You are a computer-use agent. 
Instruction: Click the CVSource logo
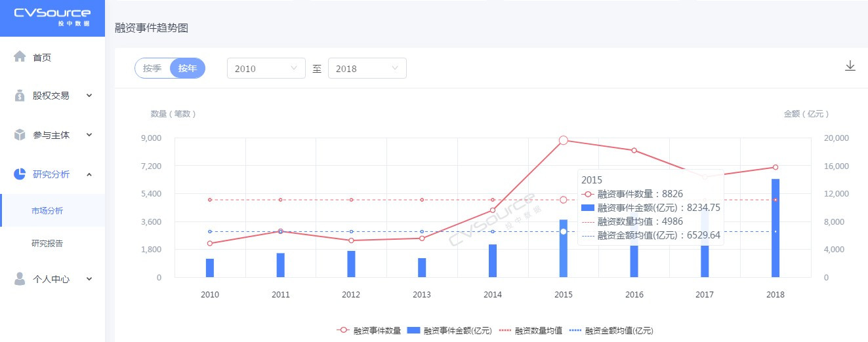coord(52,18)
